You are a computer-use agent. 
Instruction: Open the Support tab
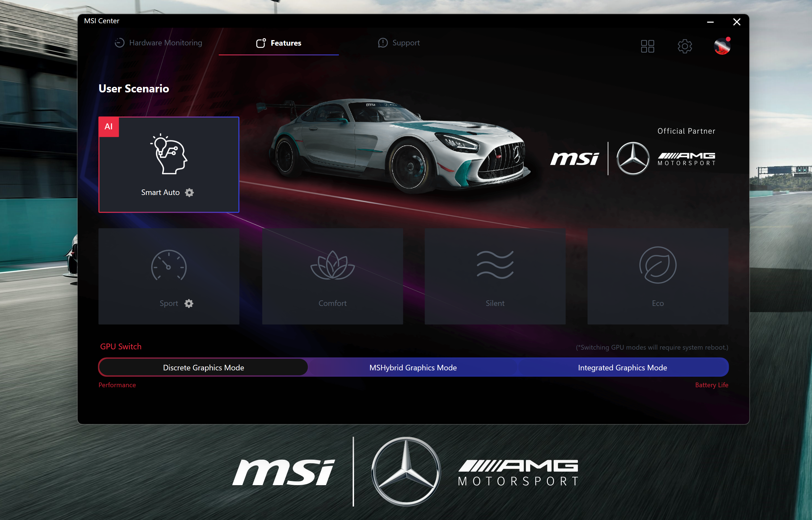coord(399,43)
